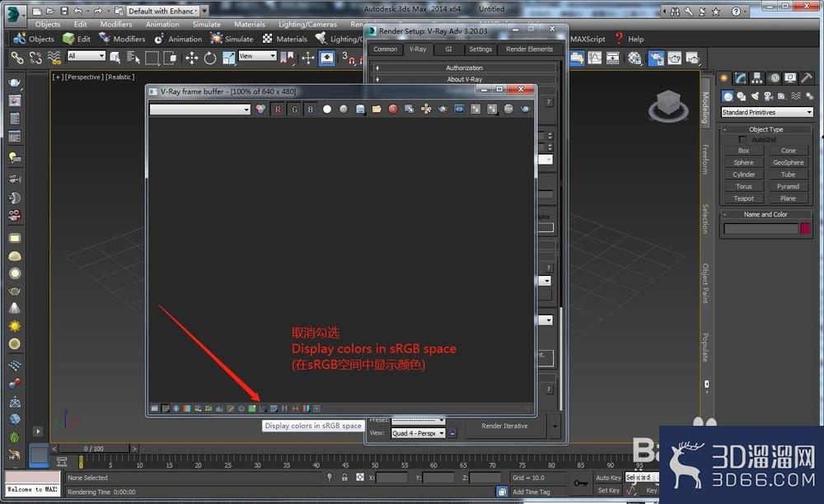Open the Quad 4 - Perspective view dropdown
Viewport: 824px width, 504px height.
click(x=419, y=433)
